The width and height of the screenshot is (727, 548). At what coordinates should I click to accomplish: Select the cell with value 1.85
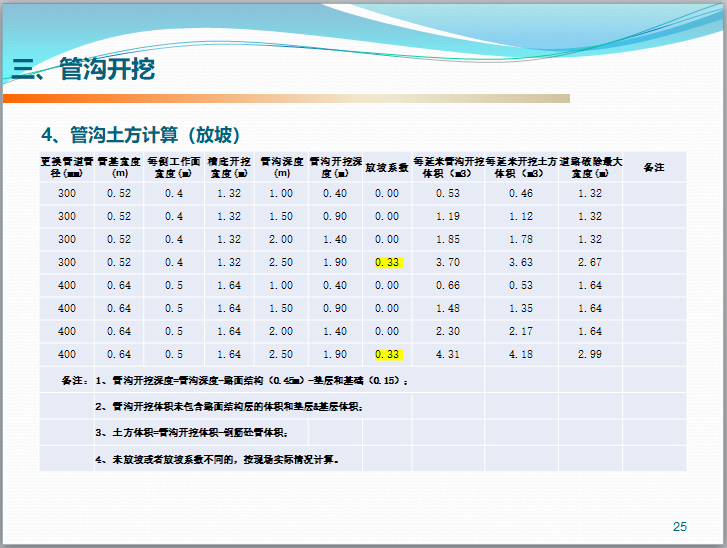tap(448, 239)
